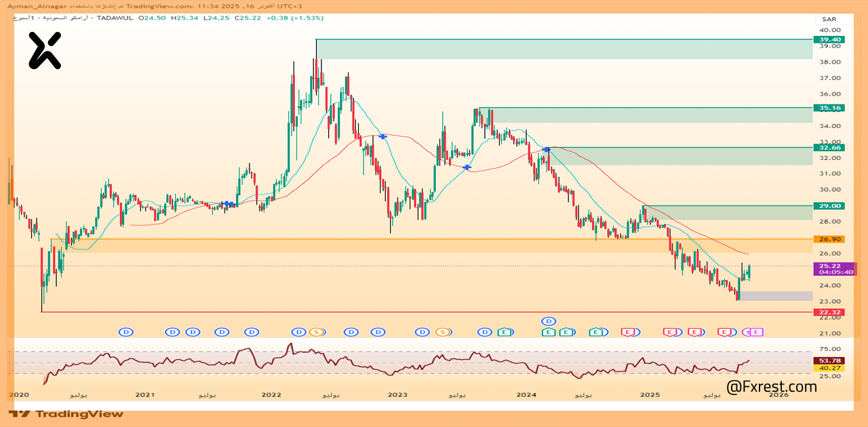Image resolution: width=868 pixels, height=427 pixels.
Task: Click the raised blue D marker above the row
Action: [x=549, y=321]
